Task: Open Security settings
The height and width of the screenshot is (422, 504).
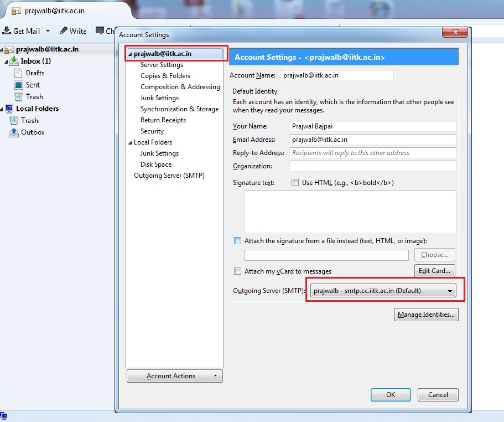Action: (x=152, y=131)
